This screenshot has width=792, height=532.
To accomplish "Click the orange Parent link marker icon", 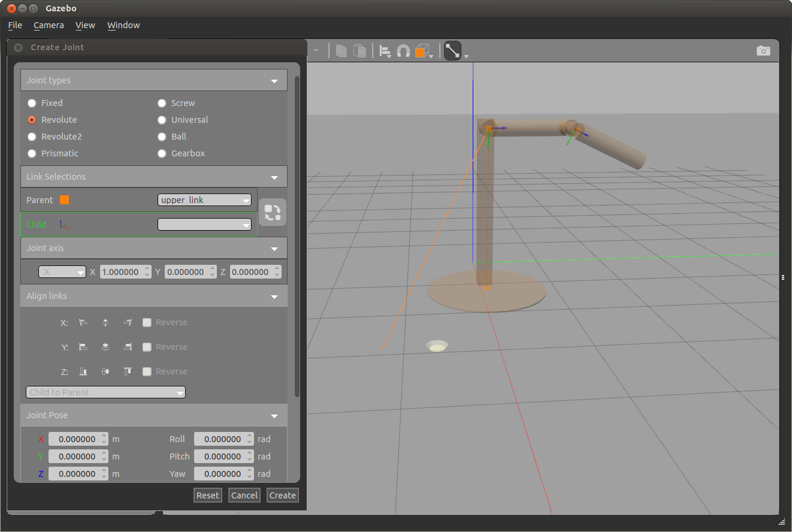I will (65, 200).
